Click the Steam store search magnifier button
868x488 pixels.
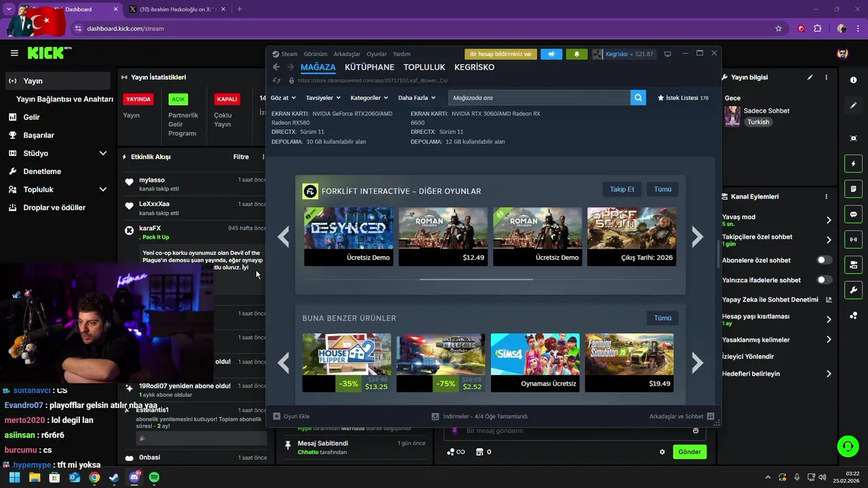coord(638,98)
